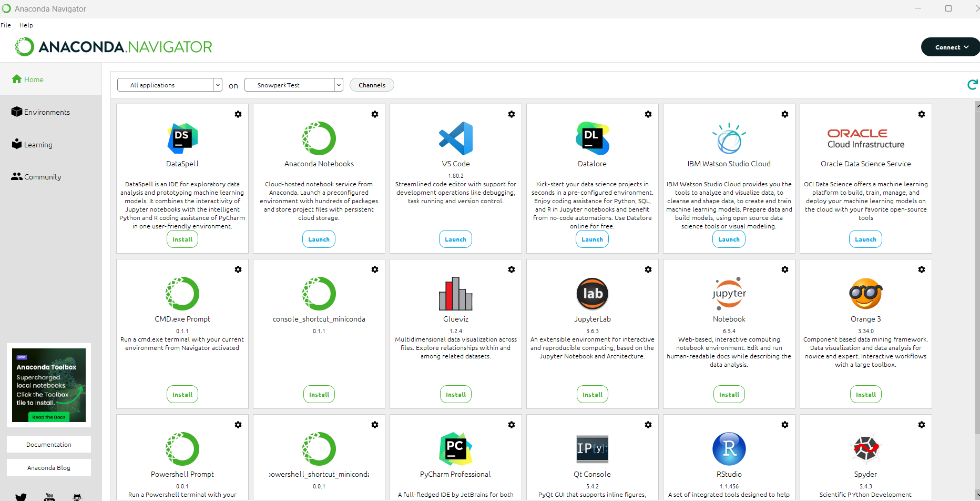Screen dimensions: 980x501
Task: Click the Channels button
Action: pyautogui.click(x=372, y=85)
